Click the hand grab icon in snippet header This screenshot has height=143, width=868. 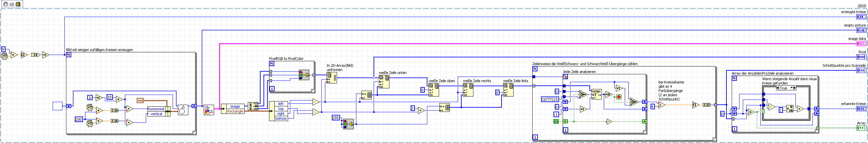coord(6,4)
